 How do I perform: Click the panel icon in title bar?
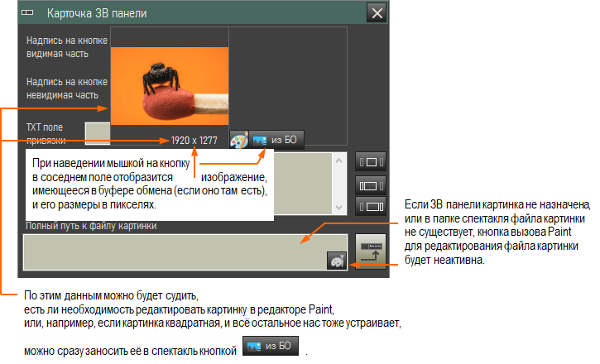27,12
